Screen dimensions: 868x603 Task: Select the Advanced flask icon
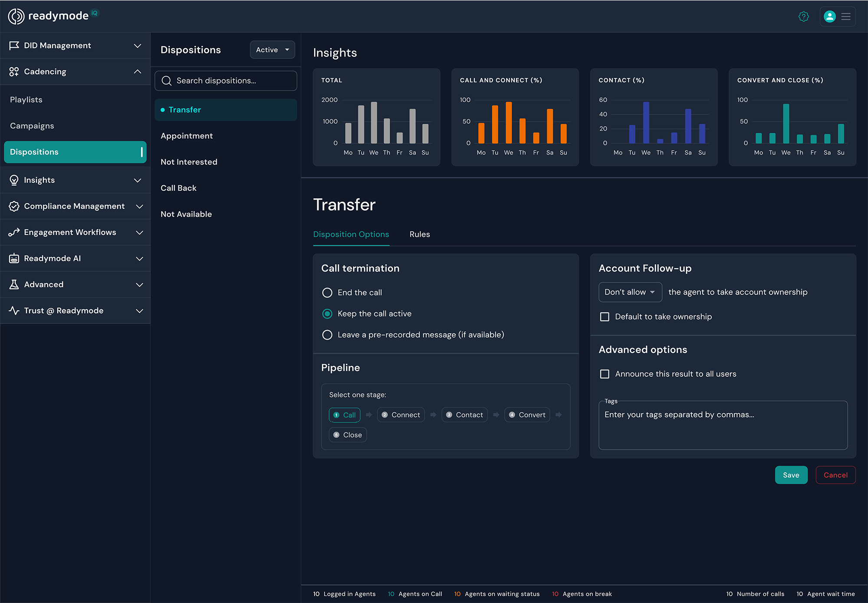point(14,284)
